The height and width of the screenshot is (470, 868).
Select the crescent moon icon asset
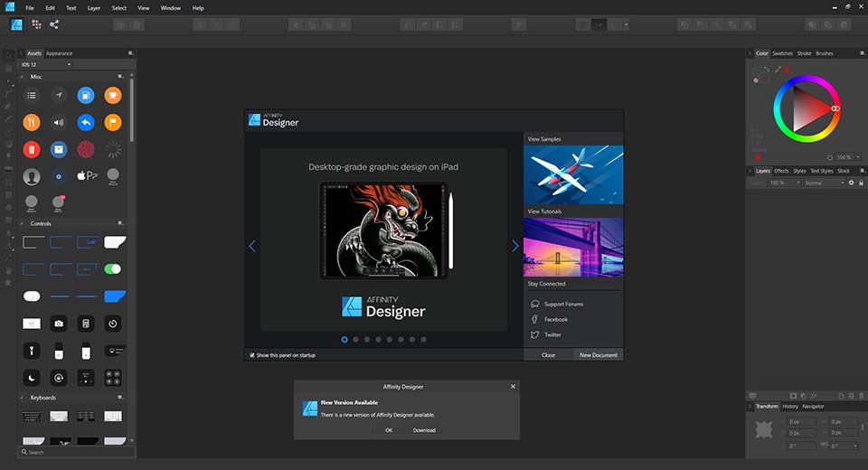[32, 378]
